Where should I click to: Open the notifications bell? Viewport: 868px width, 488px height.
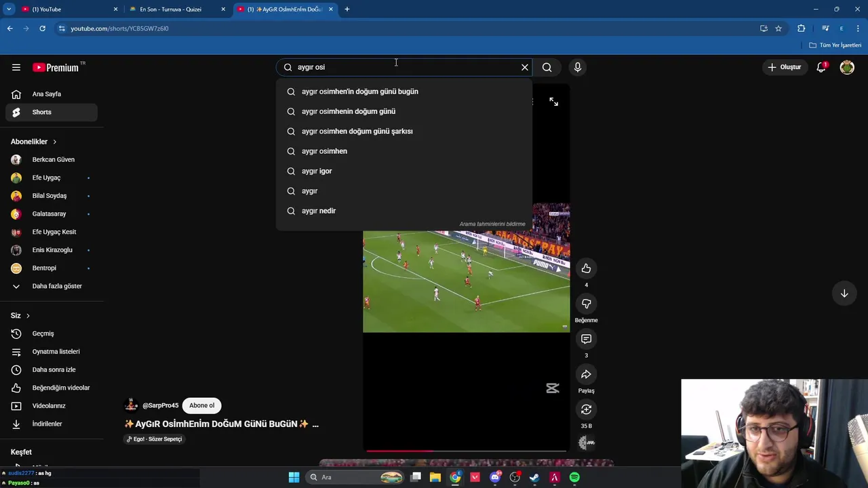(821, 67)
